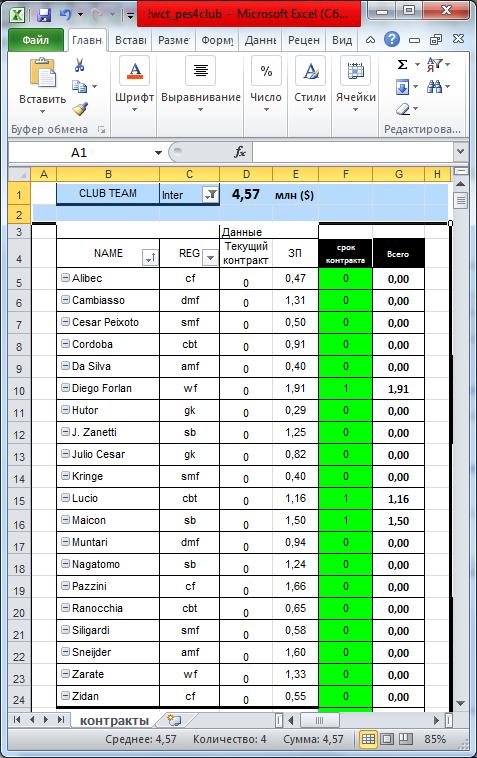Click the Cut scissors icon
This screenshot has height=758, width=477.
click(80, 64)
